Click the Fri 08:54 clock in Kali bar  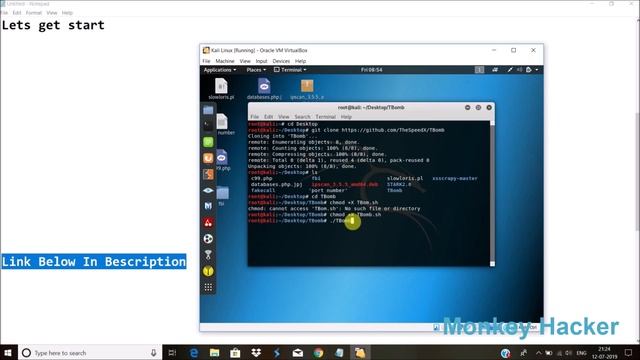pos(371,70)
